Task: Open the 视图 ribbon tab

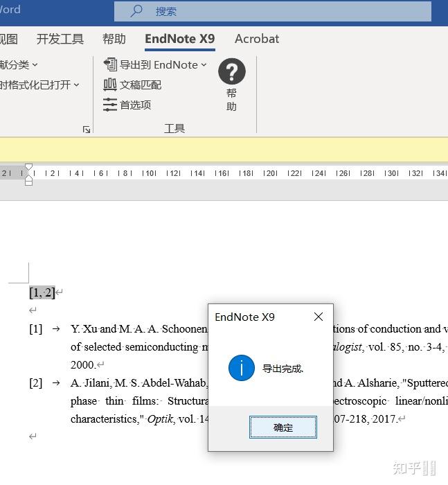Action: pos(9,39)
